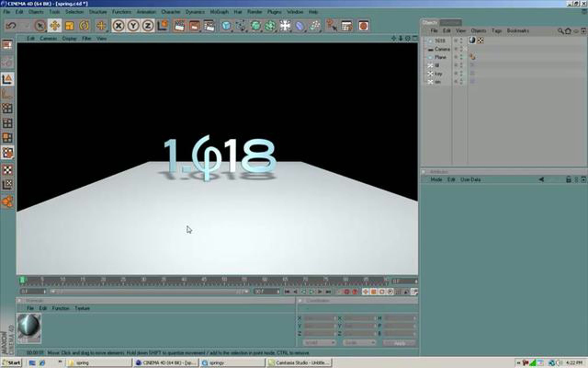Open Render Settings clapperboard icon
The width and height of the screenshot is (588, 368).
pyautogui.click(x=209, y=26)
